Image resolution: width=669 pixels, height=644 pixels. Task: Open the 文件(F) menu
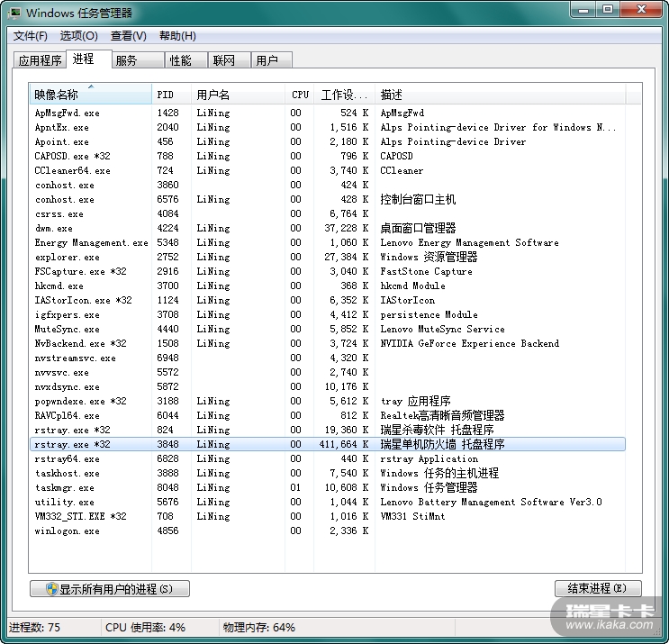[31, 36]
